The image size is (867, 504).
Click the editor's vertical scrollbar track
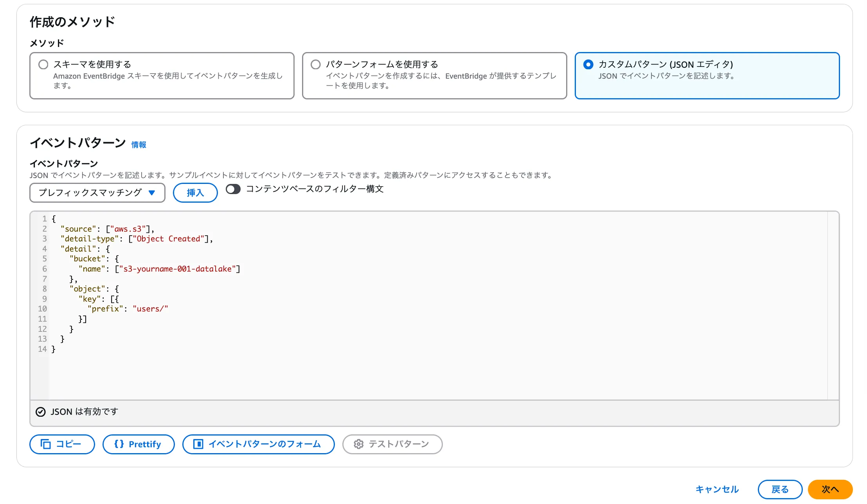click(833, 305)
